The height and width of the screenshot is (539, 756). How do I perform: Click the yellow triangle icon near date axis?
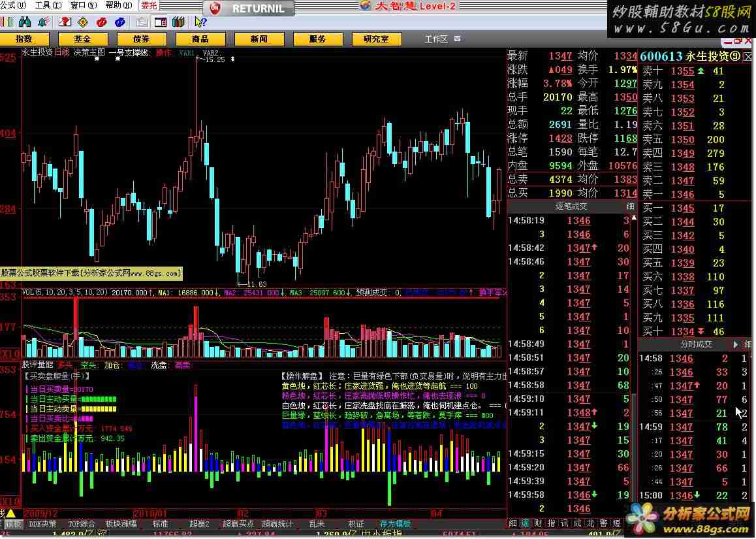tap(10, 513)
